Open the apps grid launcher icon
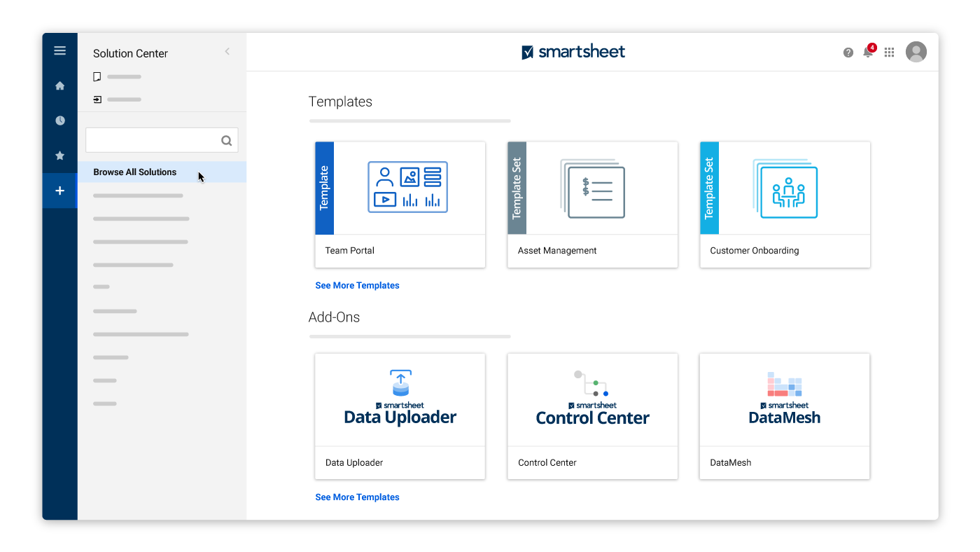 click(889, 53)
